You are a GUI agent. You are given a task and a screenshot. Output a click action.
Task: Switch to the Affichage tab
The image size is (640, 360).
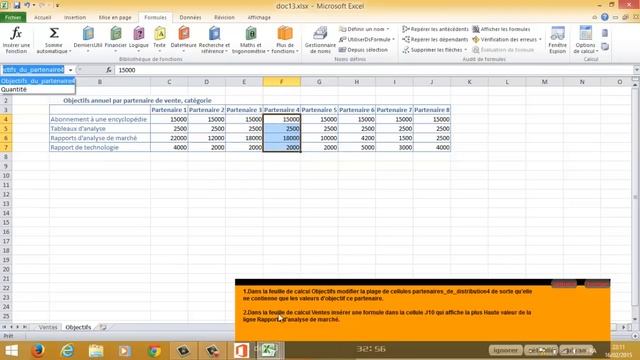(259, 18)
